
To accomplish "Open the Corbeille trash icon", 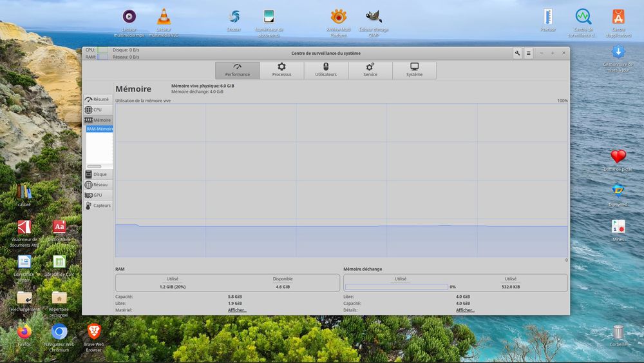I will [x=618, y=335].
